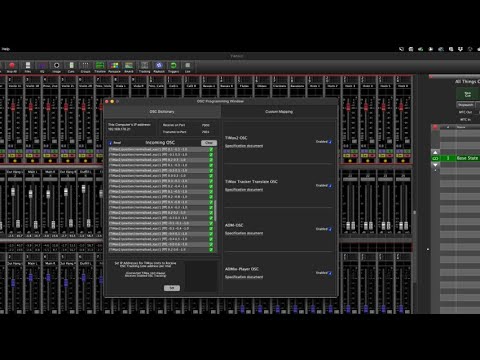Toggle Enabled checkbox for TiMax Tracker Translate OSC
Image resolution: width=480 pixels, height=360 pixels.
[x=330, y=186]
